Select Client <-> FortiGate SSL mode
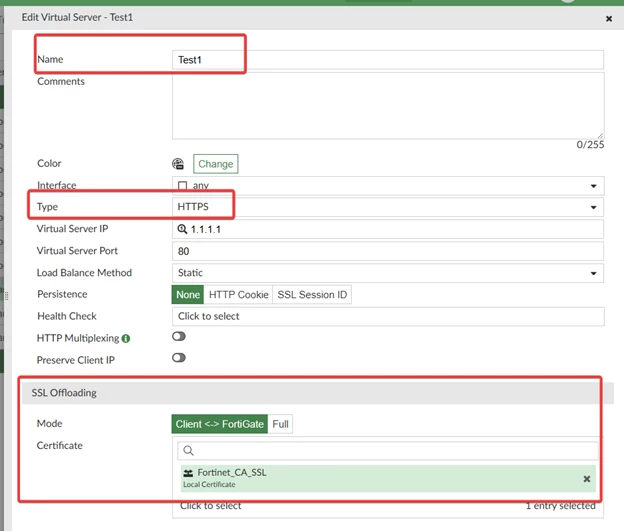The image size is (624, 531). pos(220,424)
